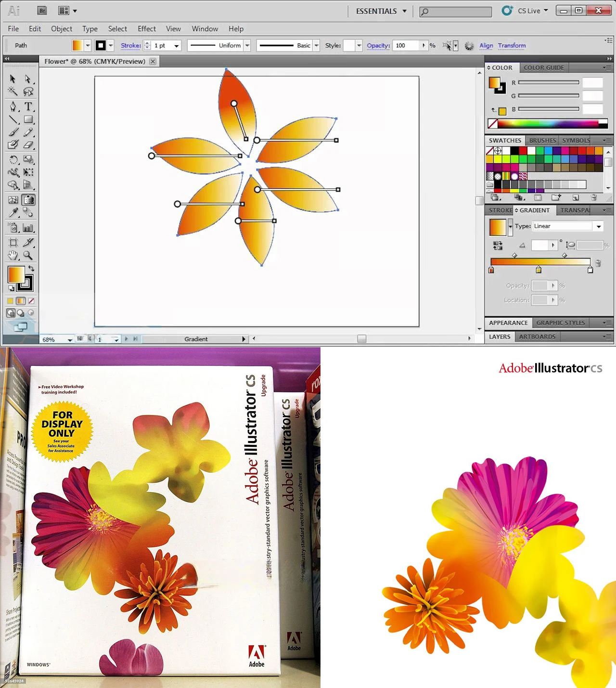Viewport: 616px width, 688px height.
Task: Click the Transform link in the control bar
Action: (x=512, y=45)
